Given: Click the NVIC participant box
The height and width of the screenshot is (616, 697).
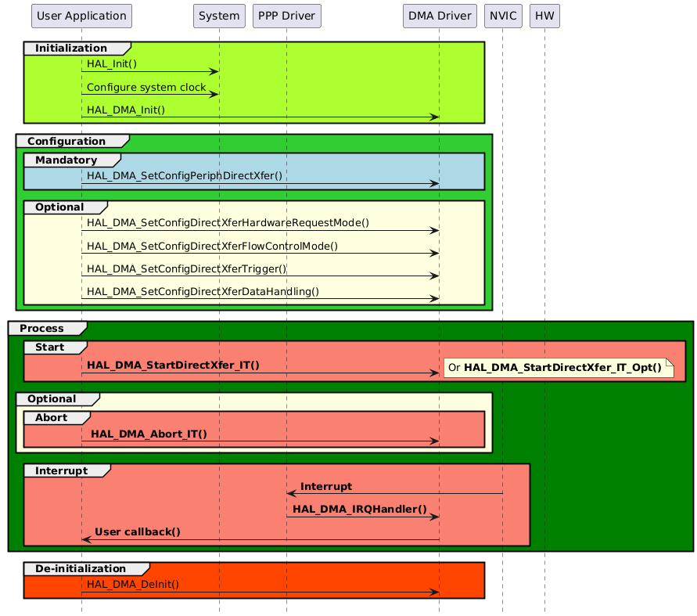Looking at the screenshot, I should 503,16.
